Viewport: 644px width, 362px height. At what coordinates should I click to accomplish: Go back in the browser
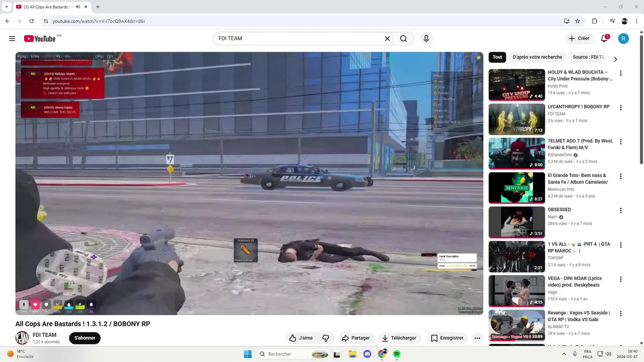click(x=7, y=21)
